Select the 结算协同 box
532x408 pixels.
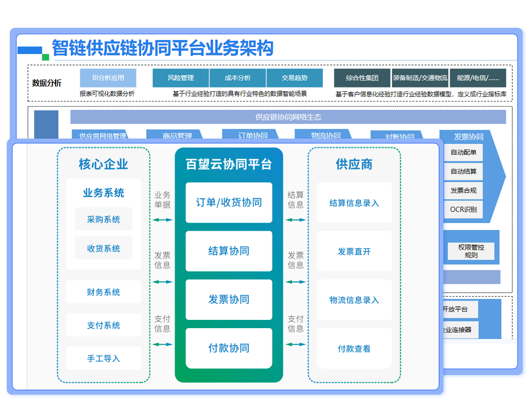point(229,251)
